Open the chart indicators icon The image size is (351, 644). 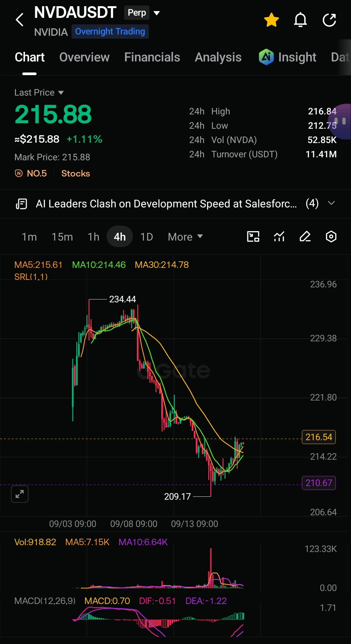click(x=279, y=237)
